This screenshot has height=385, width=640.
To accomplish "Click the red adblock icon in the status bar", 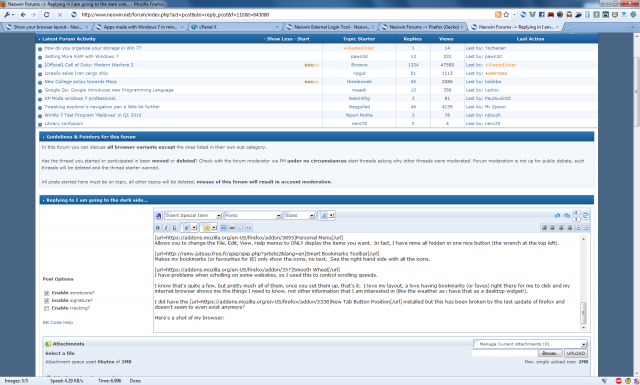I will (x=619, y=381).
